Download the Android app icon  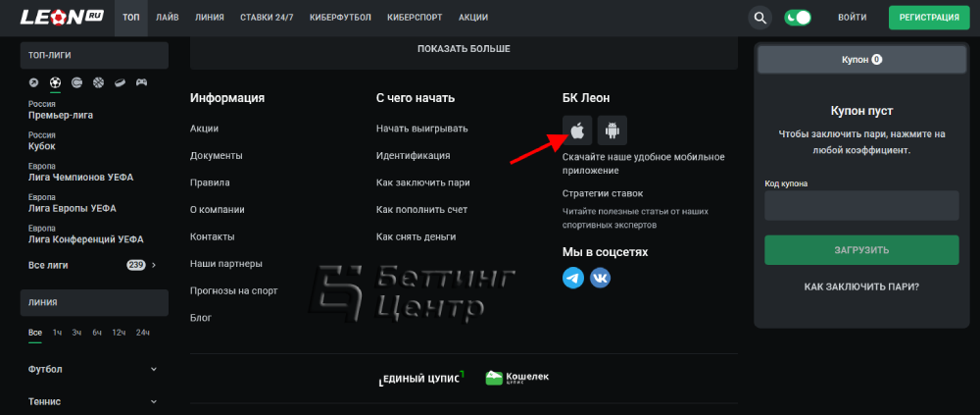click(612, 130)
